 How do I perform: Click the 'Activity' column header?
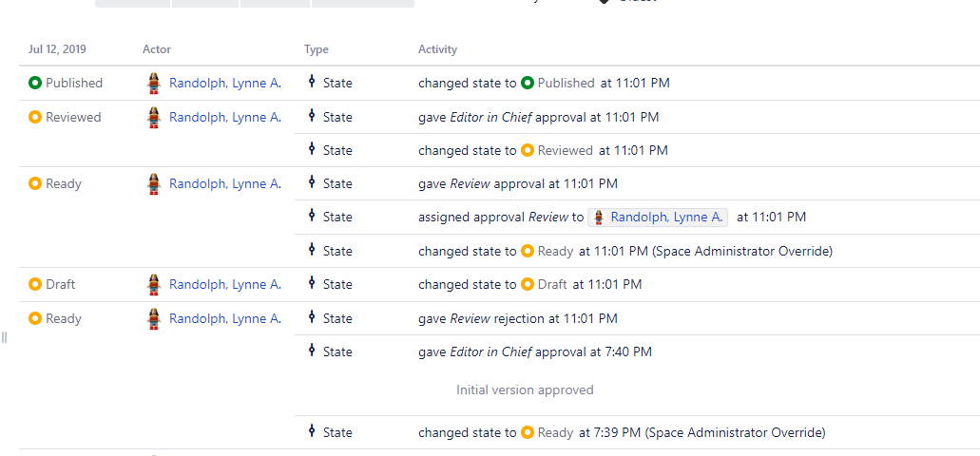[437, 49]
